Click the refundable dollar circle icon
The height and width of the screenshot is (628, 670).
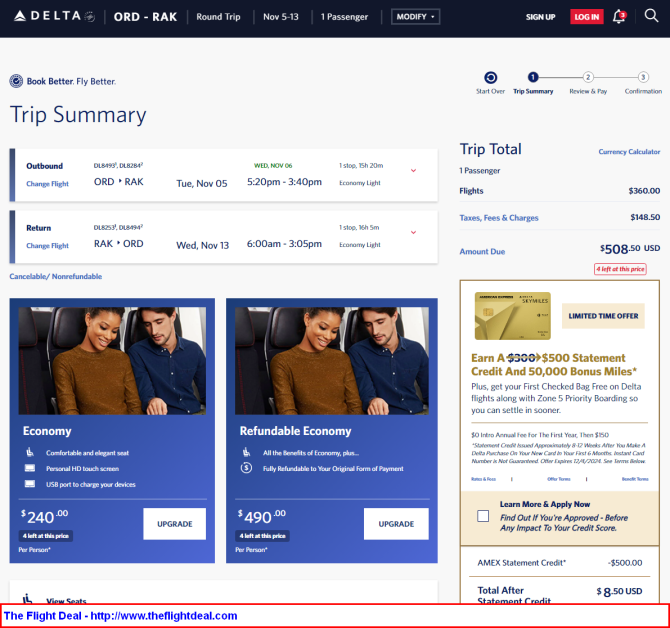click(x=246, y=468)
